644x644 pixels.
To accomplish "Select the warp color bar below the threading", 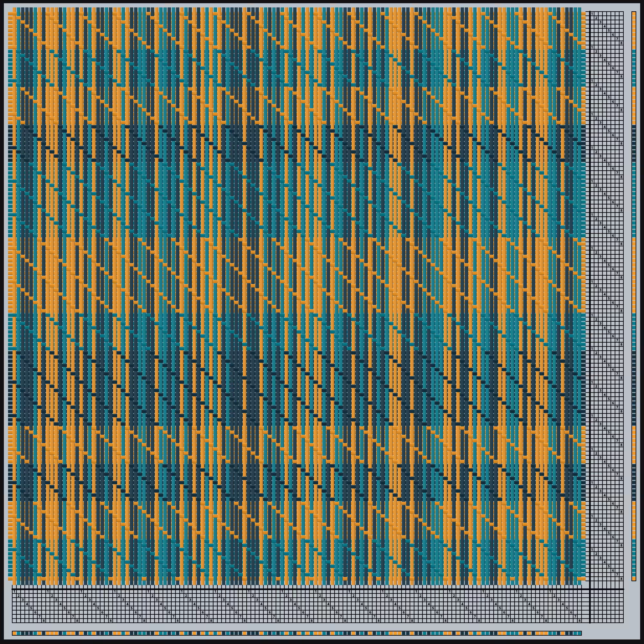I will 297,633.
